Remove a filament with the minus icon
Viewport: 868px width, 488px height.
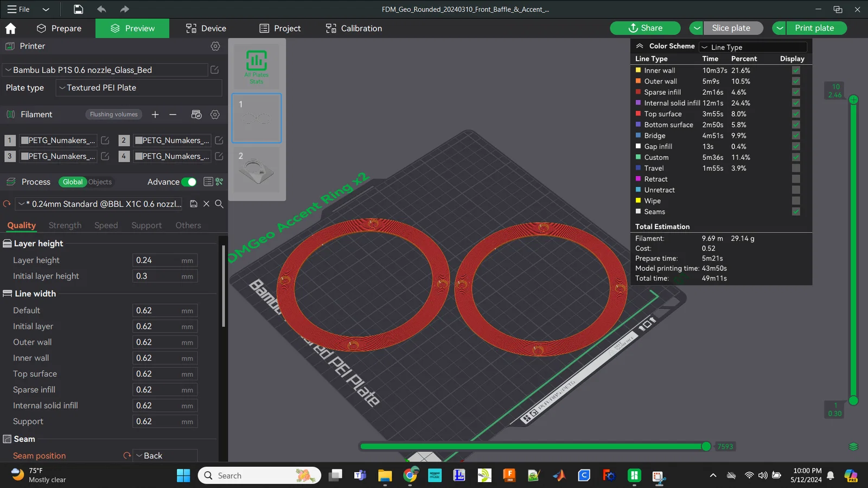click(173, 115)
